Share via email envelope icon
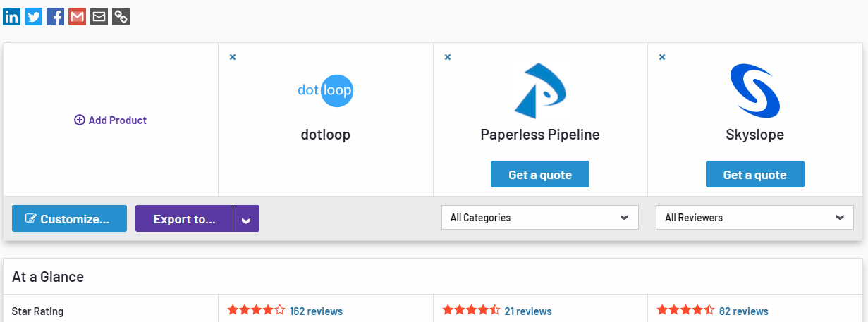The width and height of the screenshot is (868, 322). (x=99, y=16)
